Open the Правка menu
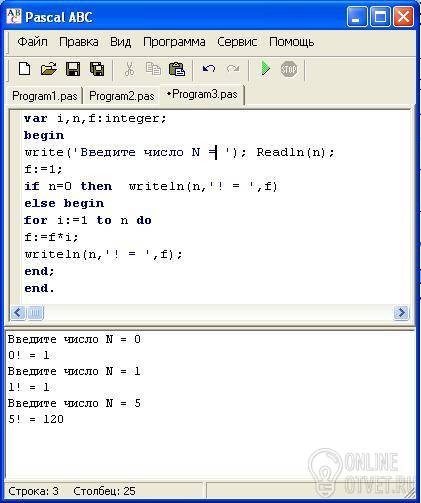 tap(79, 42)
